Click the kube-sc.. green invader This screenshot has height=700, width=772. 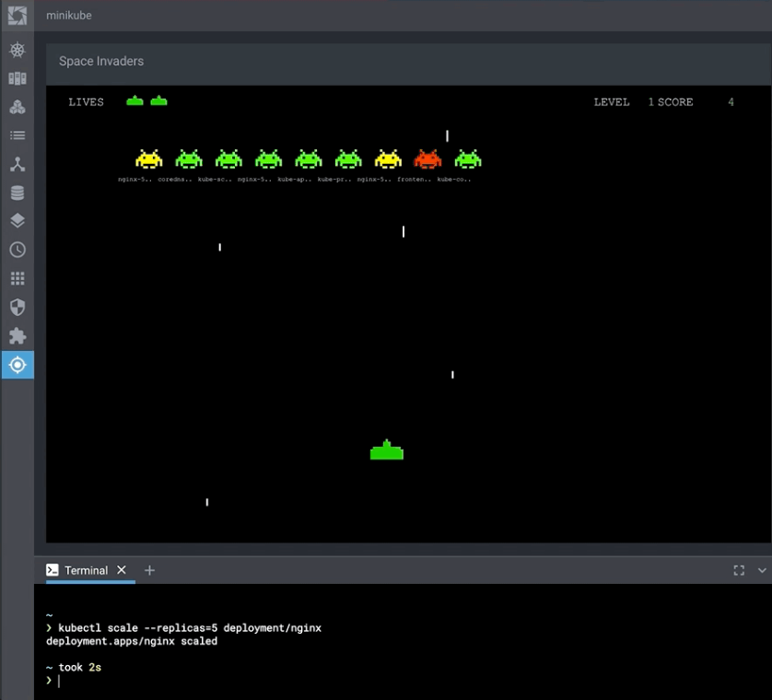point(229,159)
